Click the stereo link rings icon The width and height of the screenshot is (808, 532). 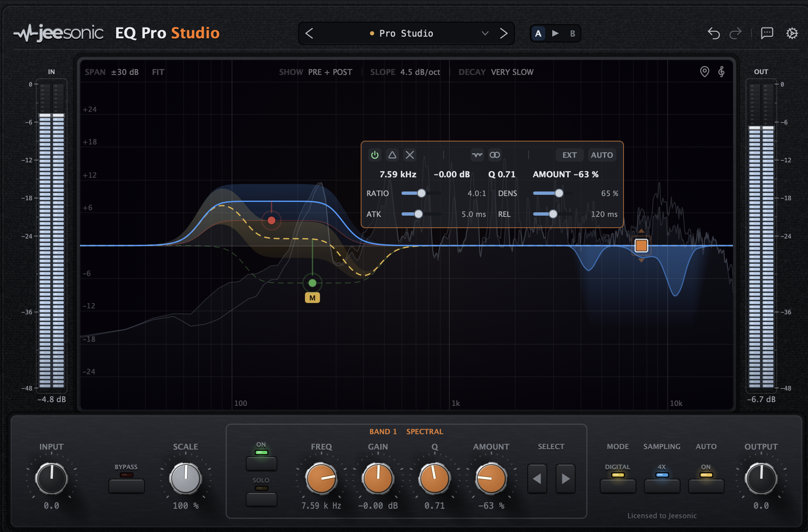(495, 155)
